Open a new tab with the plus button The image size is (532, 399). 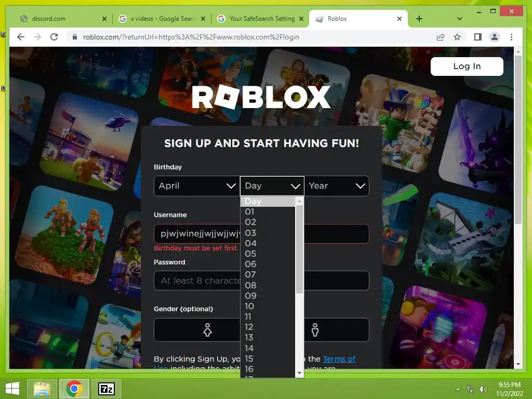click(419, 19)
